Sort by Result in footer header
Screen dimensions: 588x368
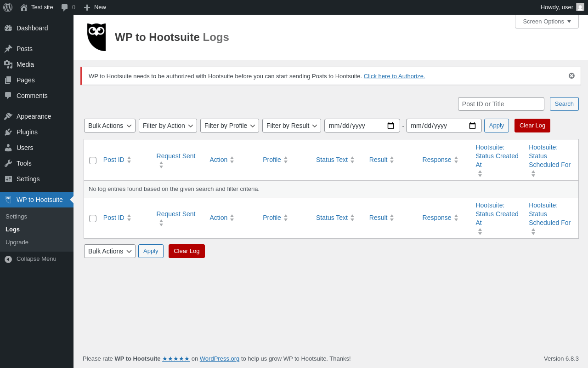click(381, 218)
